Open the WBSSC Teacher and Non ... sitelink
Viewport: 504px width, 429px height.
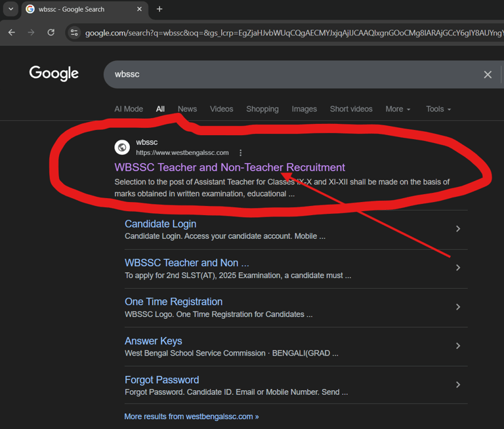[x=187, y=263]
